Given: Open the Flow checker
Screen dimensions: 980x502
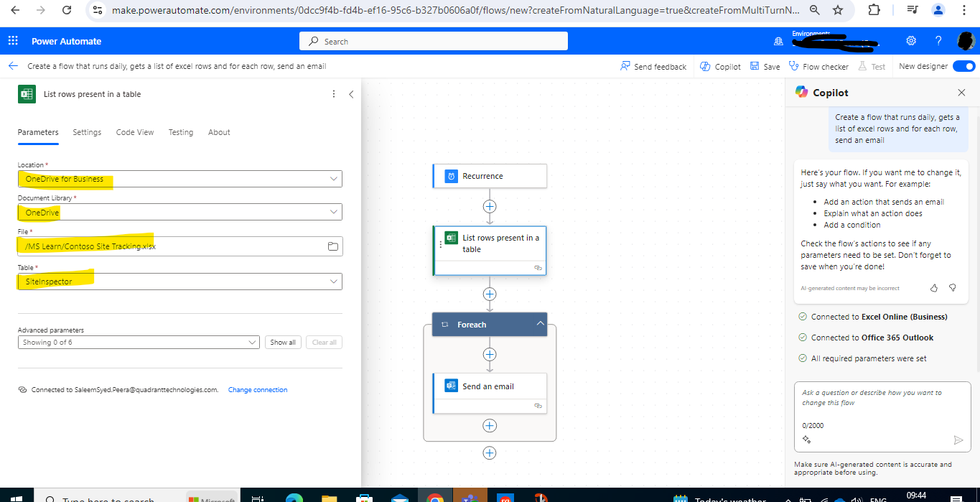Looking at the screenshot, I should click(x=818, y=66).
